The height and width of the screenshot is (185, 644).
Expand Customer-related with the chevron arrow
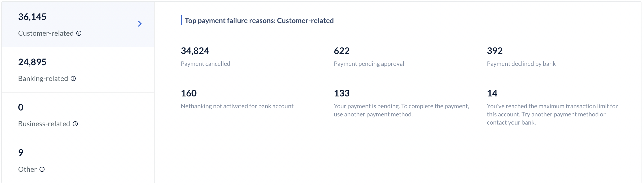[140, 24]
